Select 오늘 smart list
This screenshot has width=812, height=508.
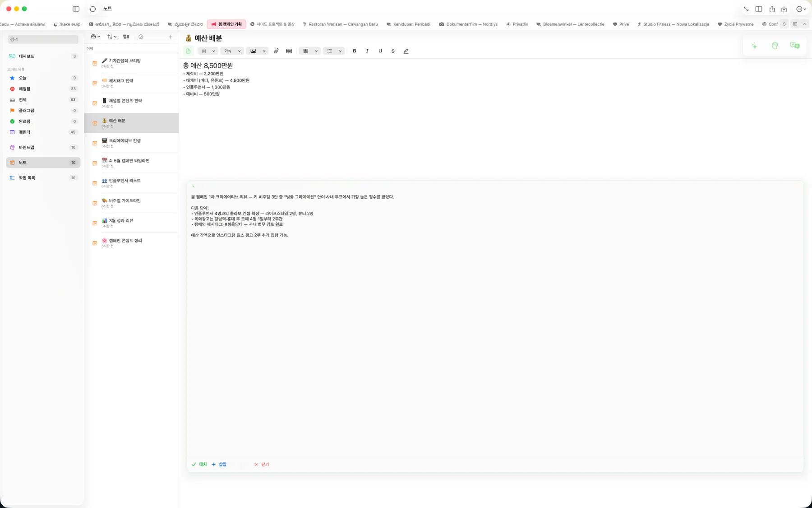pos(43,78)
